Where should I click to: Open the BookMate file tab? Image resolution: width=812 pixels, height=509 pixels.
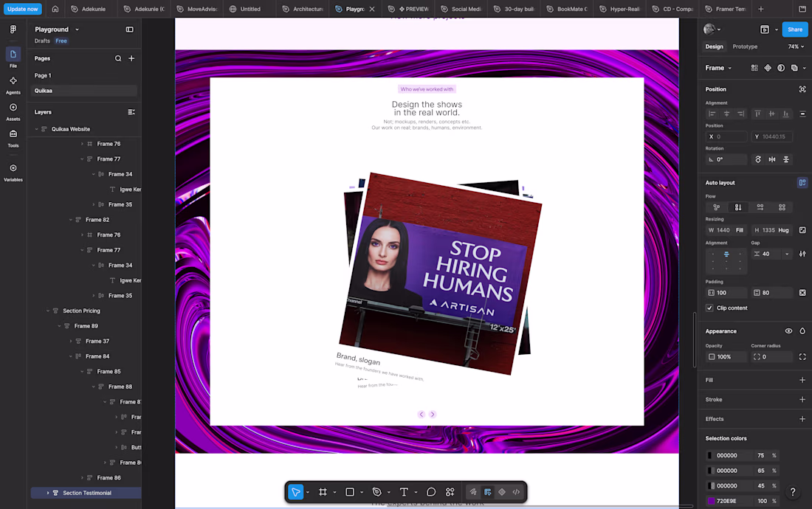coord(566,9)
